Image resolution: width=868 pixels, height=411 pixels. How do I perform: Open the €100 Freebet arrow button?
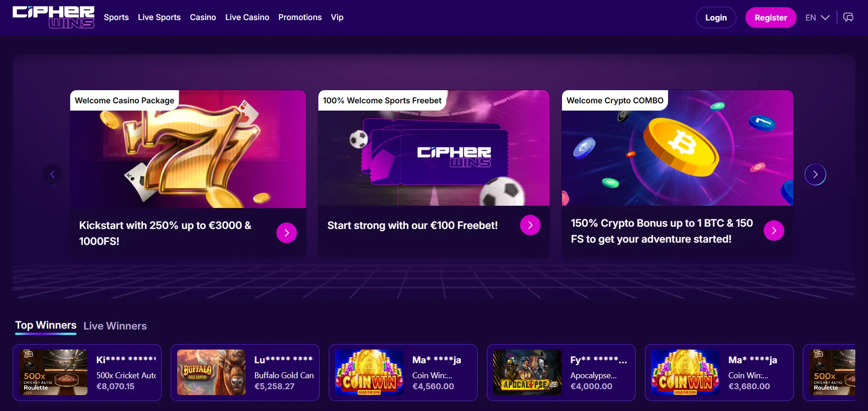coord(530,225)
